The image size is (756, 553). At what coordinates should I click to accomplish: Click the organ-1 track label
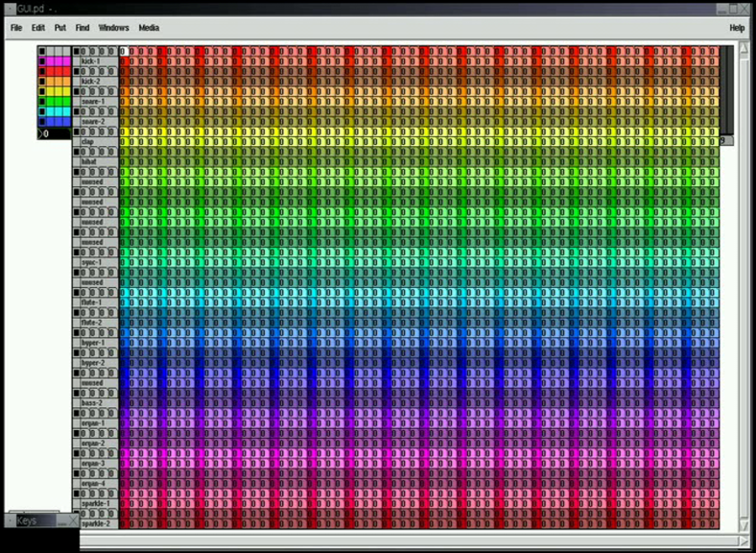click(93, 423)
